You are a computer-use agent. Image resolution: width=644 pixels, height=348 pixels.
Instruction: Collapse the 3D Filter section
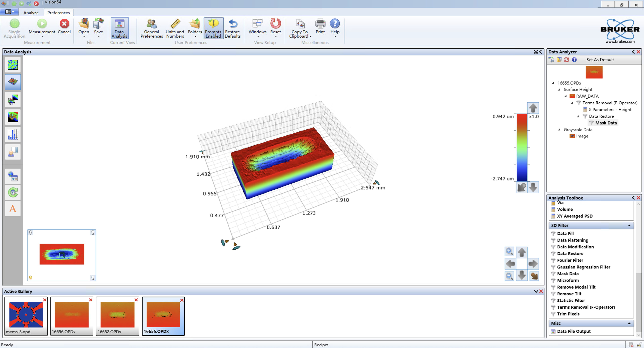tap(629, 226)
